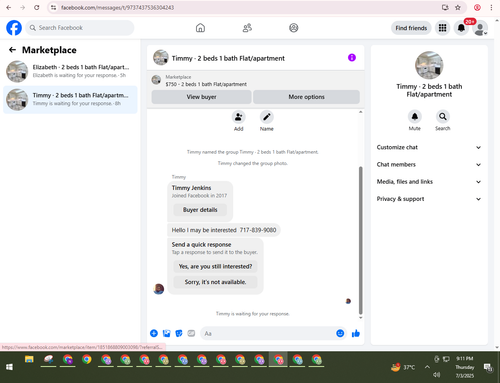Expand the Chat members section
This screenshot has width=500, height=383.
[x=429, y=165]
